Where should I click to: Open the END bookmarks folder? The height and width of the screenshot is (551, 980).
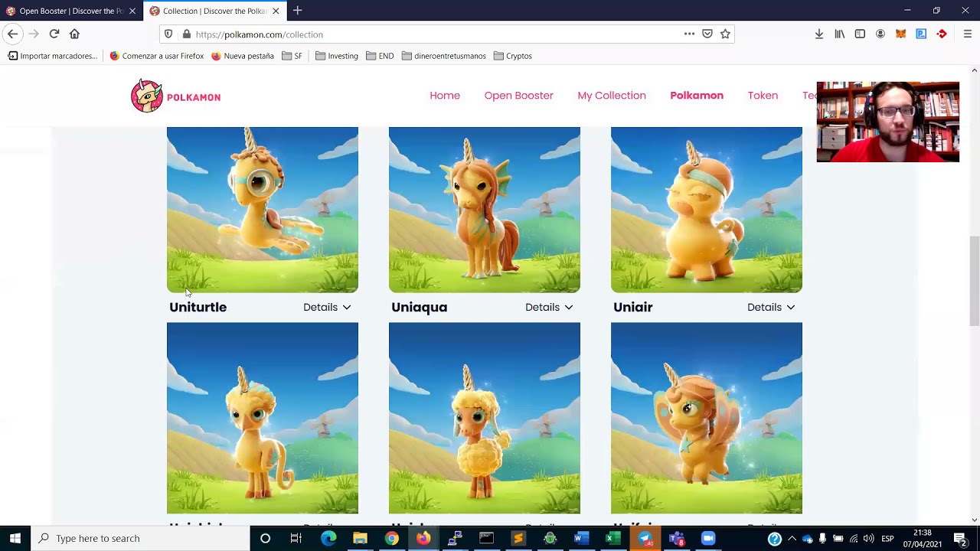(380, 56)
